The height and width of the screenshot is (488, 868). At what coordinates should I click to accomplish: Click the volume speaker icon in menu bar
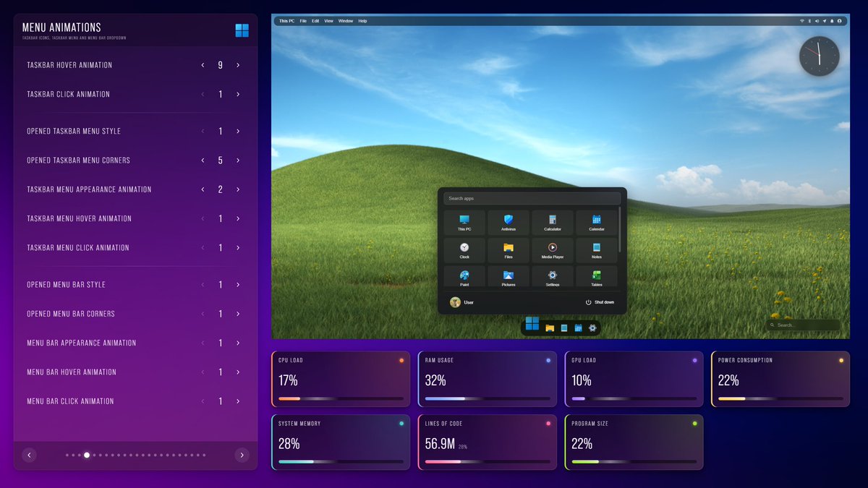817,21
